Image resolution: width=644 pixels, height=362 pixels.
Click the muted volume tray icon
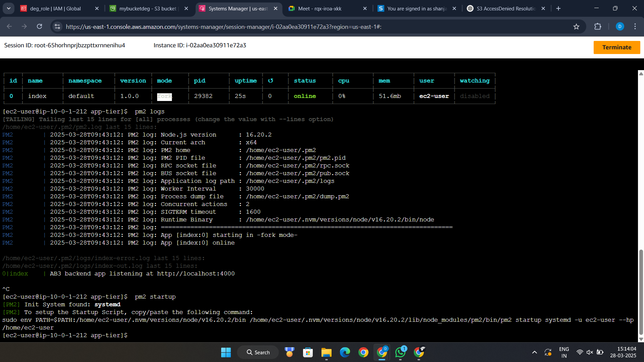click(x=590, y=353)
